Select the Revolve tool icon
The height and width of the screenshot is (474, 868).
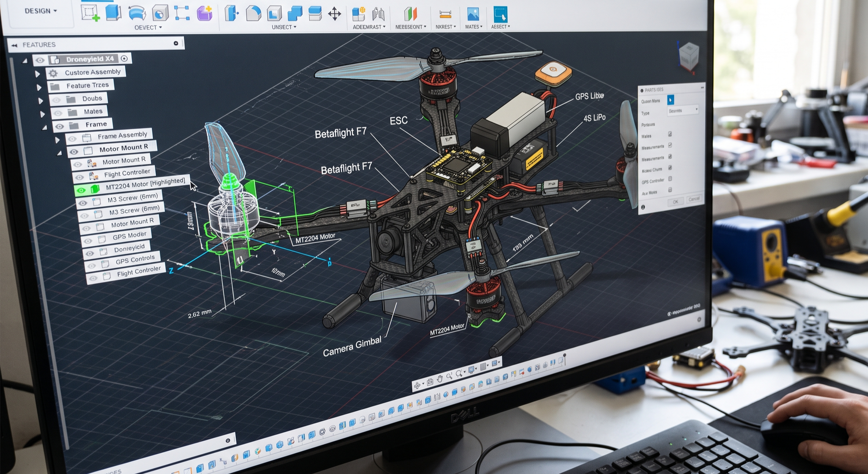tap(137, 13)
